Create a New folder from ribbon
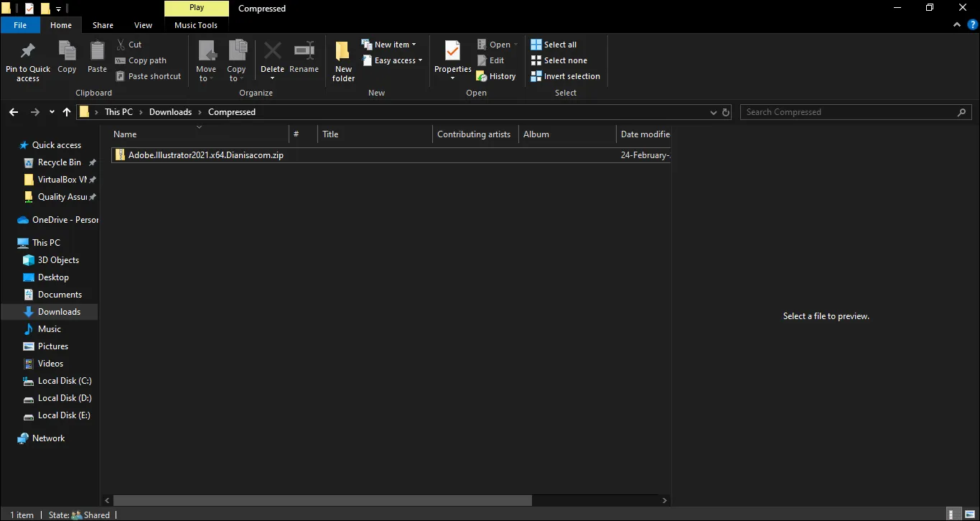This screenshot has width=980, height=521. point(343,57)
